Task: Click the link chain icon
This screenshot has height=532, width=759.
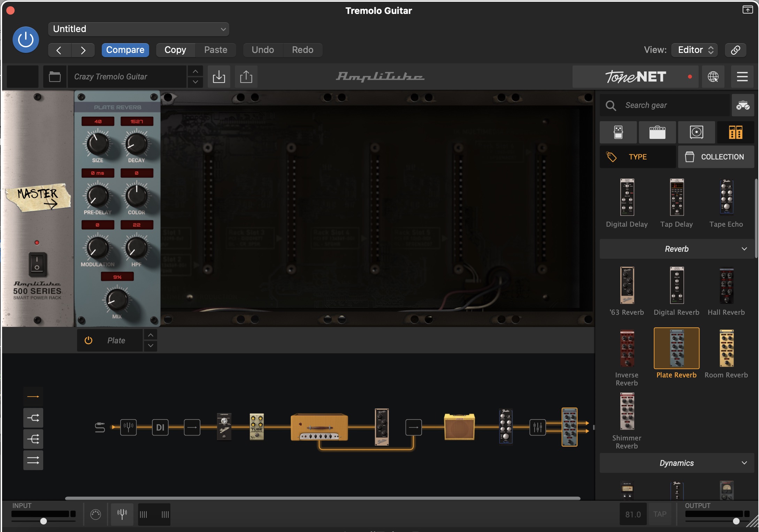Action: [x=735, y=50]
